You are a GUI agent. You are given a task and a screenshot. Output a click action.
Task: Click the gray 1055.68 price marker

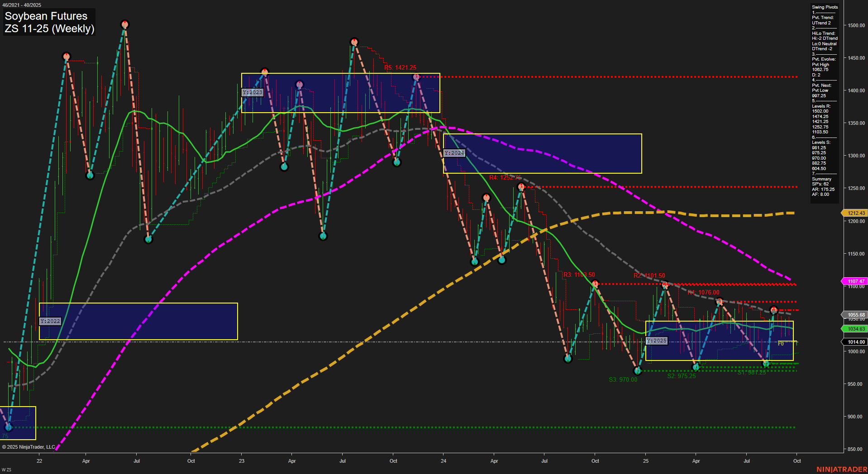coord(855,314)
